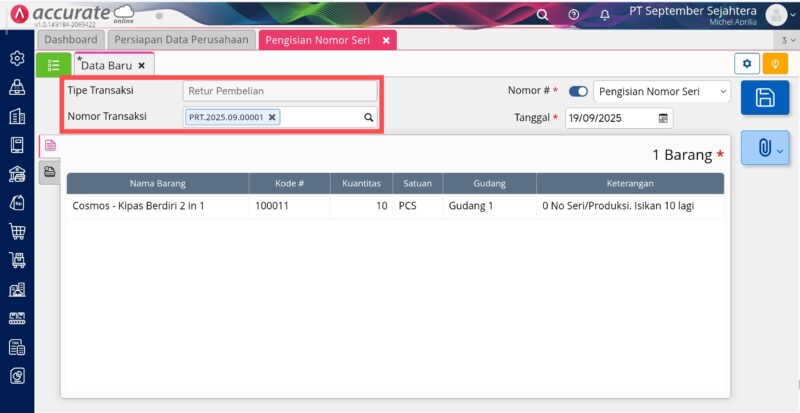
Task: Switch to the Dashboard tab
Action: [x=71, y=39]
